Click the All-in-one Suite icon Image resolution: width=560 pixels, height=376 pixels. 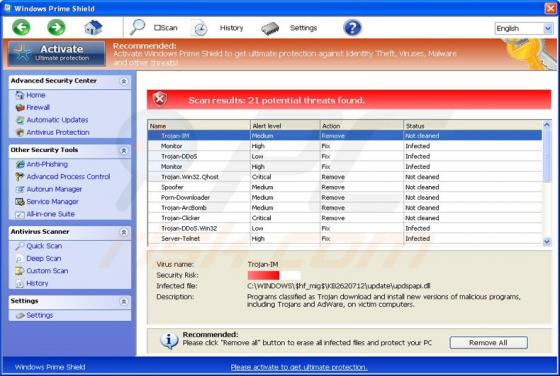click(x=20, y=214)
